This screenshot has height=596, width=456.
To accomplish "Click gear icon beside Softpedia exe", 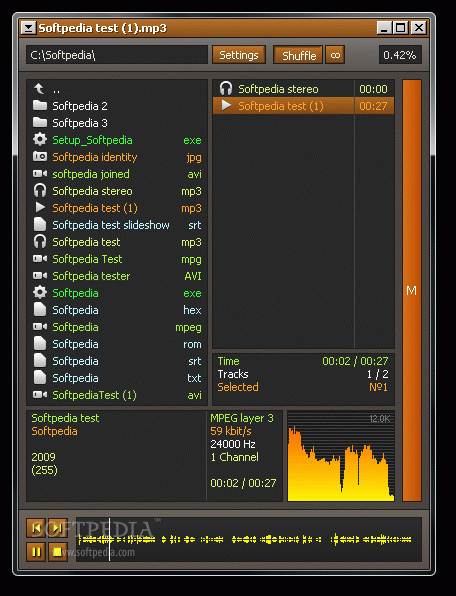I will coord(40,293).
